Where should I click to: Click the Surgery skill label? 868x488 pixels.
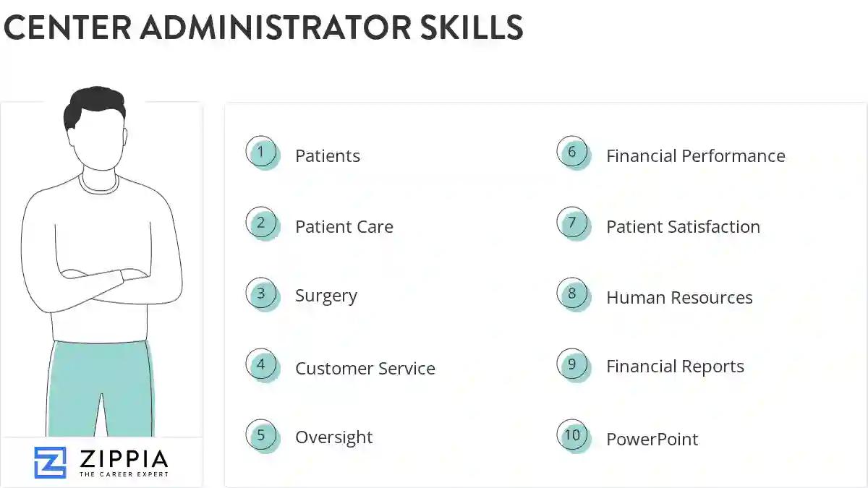pyautogui.click(x=326, y=296)
